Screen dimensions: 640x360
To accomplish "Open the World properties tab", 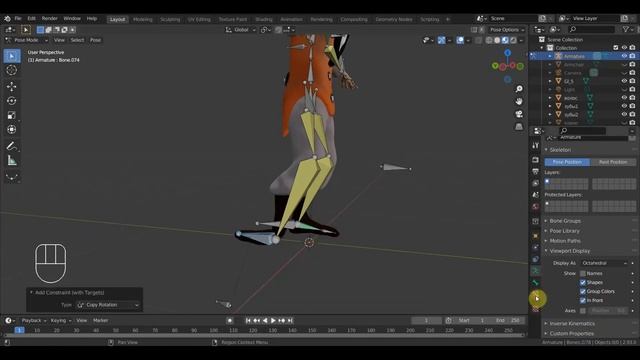I will pyautogui.click(x=536, y=207).
